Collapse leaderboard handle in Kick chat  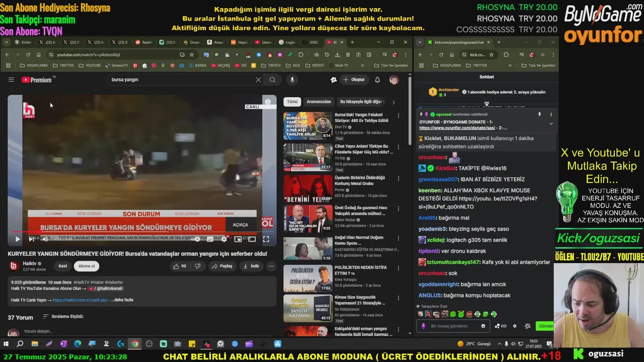point(487,104)
